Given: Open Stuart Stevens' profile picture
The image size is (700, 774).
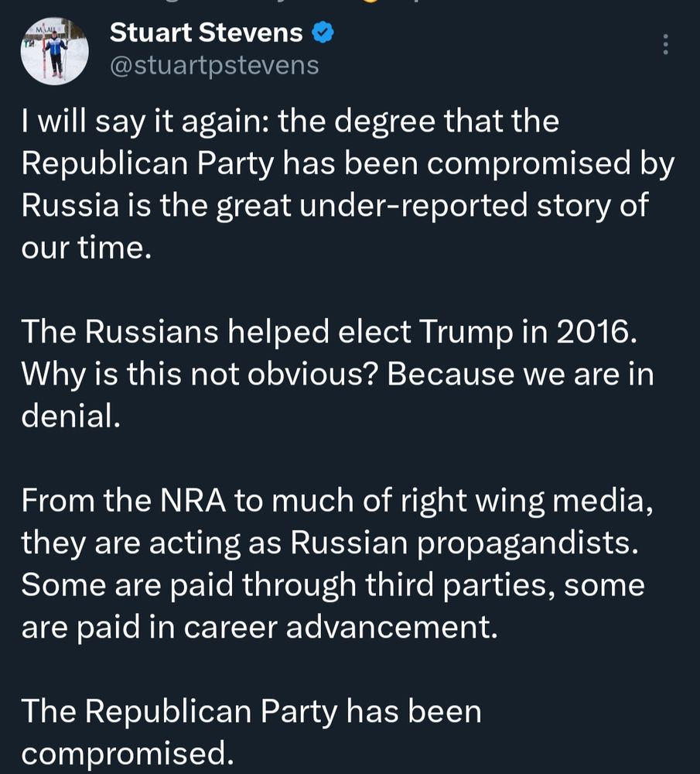Looking at the screenshot, I should click(x=54, y=51).
